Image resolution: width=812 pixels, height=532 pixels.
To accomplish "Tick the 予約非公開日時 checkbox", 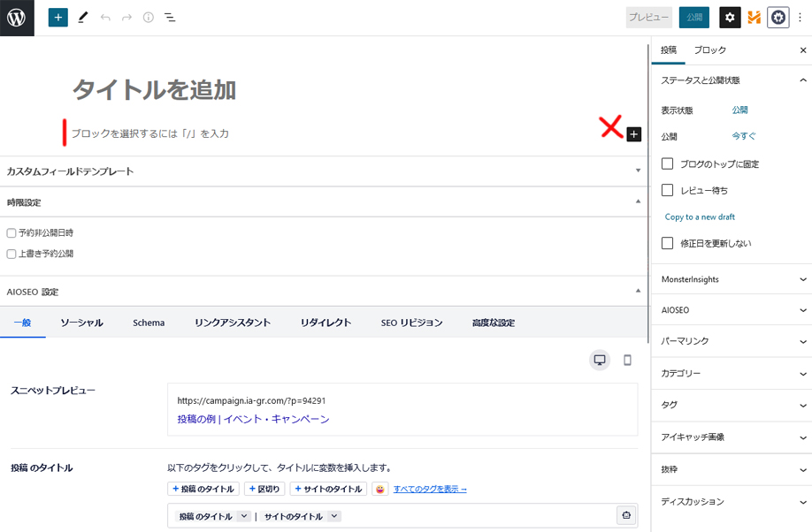I will click(x=11, y=233).
